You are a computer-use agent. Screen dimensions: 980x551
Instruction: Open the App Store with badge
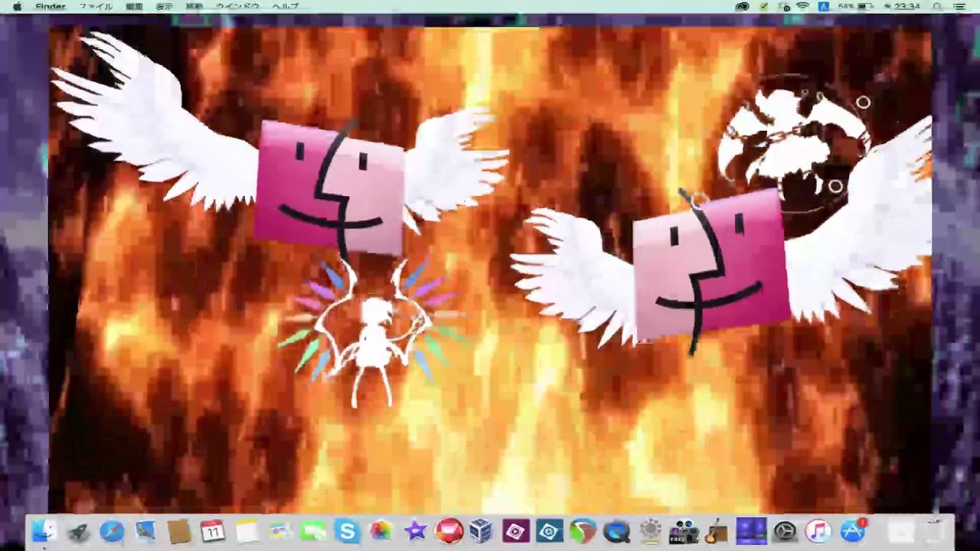852,531
